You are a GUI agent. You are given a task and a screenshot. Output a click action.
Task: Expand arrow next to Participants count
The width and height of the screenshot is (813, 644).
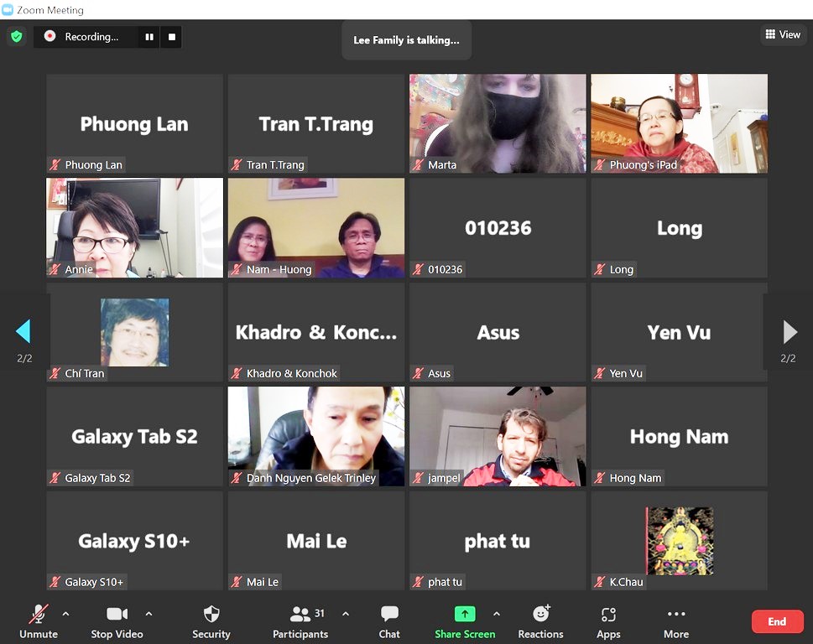(x=346, y=614)
